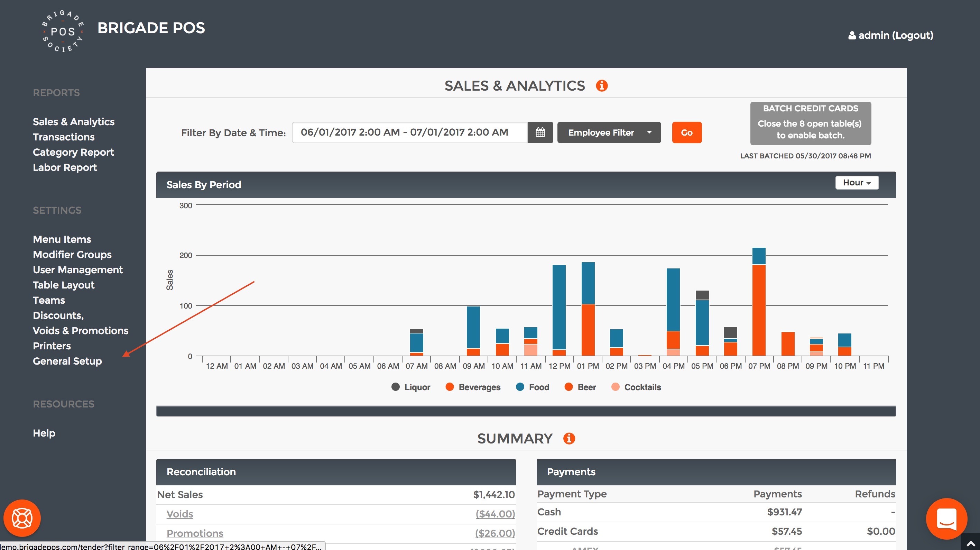
Task: Open Category Report from sidebar
Action: coord(73,152)
